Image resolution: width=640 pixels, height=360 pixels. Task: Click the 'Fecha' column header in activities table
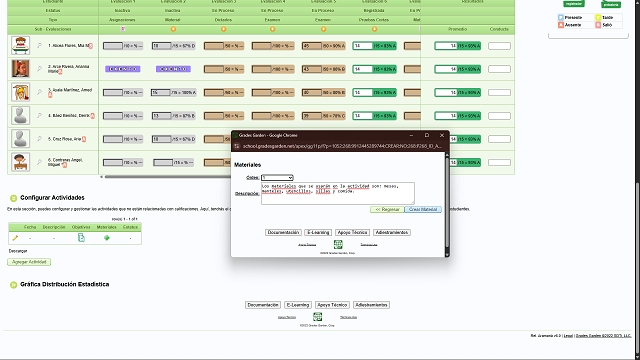click(30, 227)
